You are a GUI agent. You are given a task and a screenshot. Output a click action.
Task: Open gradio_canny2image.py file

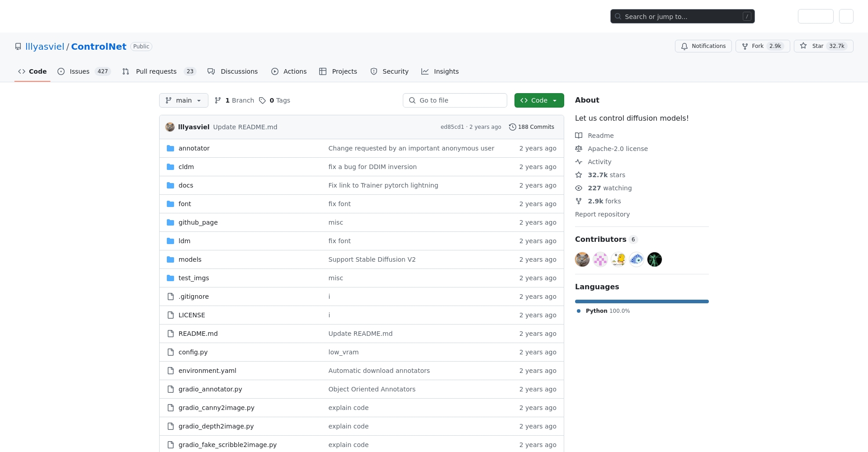217,408
